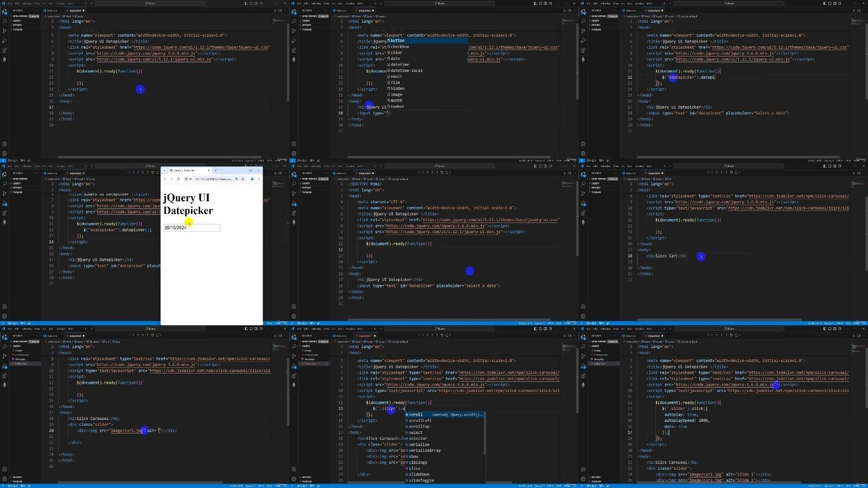Viewport: 868px width, 488px height.
Task: Open Search in the frame with empty body line 17
Action: pyautogui.click(x=4, y=22)
